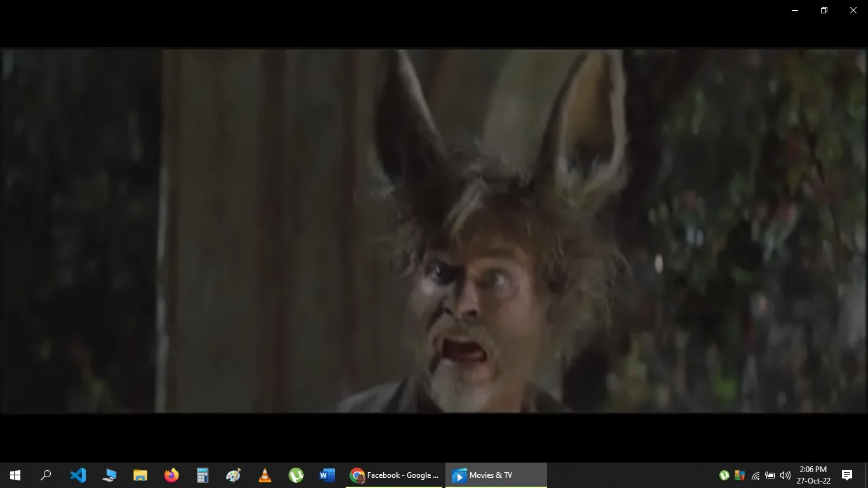The width and height of the screenshot is (868, 488).
Task: Click the video frame to show playback controls
Action: pyautogui.click(x=434, y=231)
